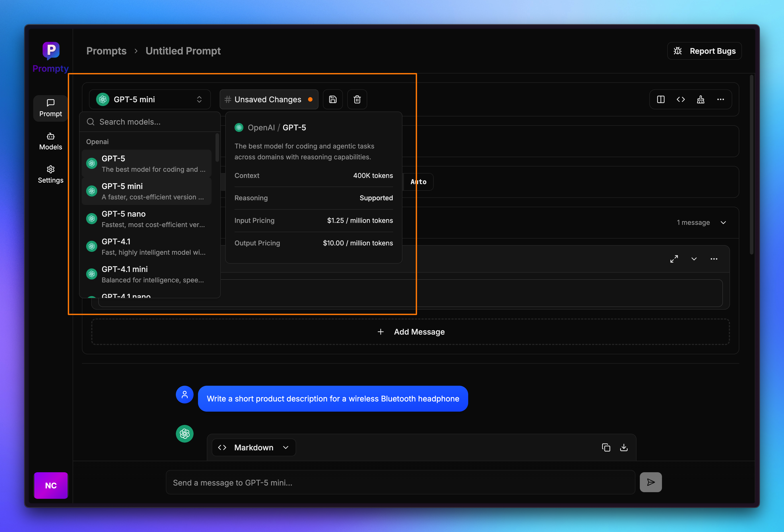Toggle the split view layout icon
784x532 pixels.
pyautogui.click(x=660, y=99)
